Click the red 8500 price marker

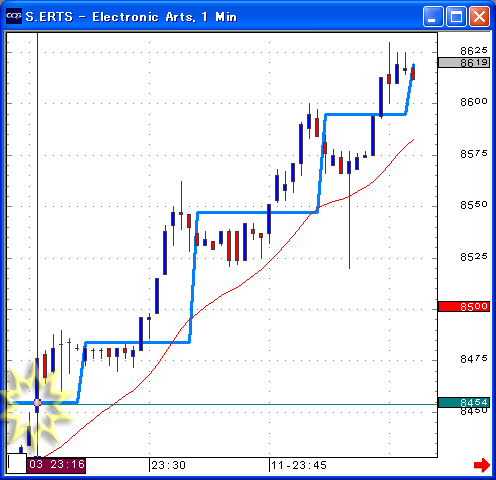tap(464, 306)
